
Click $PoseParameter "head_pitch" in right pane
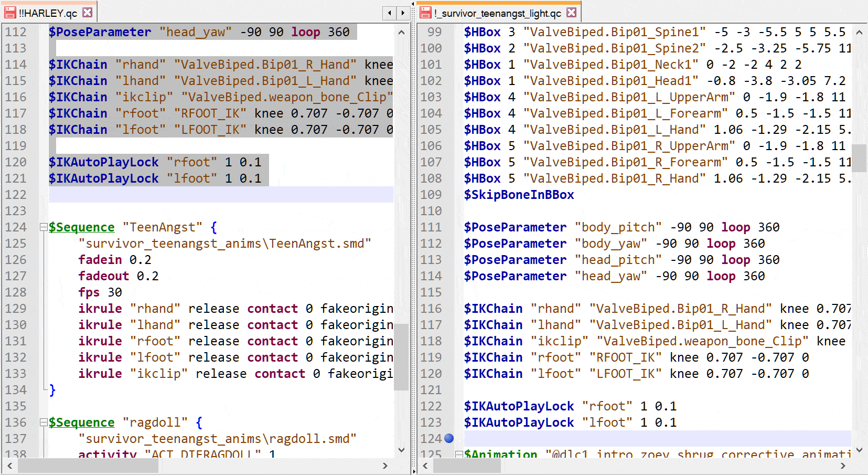(x=622, y=260)
